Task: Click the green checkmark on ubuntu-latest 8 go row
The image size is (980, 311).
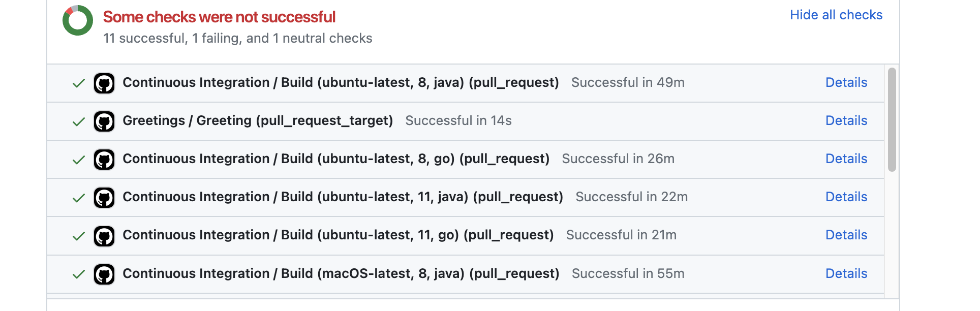Action: pyautogui.click(x=78, y=159)
